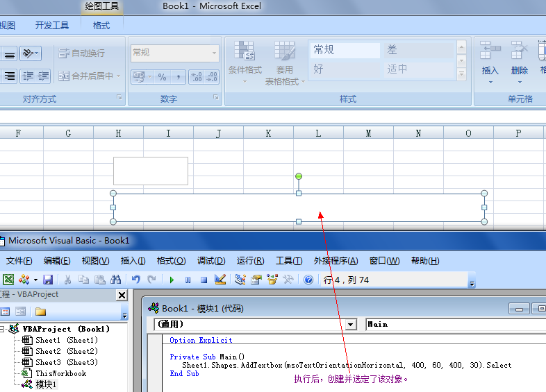
Task: Open the 调试(D) menu in VBA editor
Action: pyautogui.click(x=211, y=261)
